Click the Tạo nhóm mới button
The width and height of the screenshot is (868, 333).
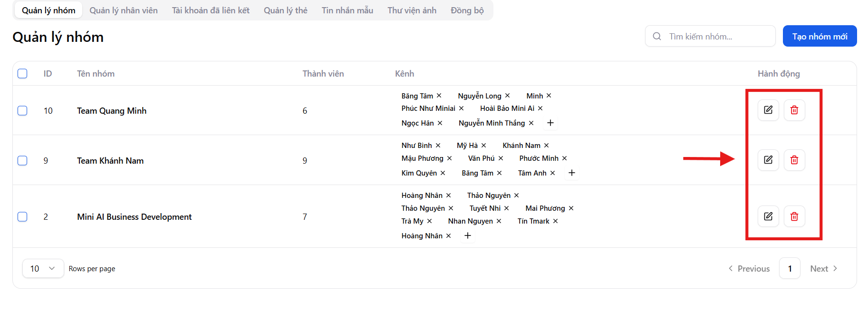point(820,37)
